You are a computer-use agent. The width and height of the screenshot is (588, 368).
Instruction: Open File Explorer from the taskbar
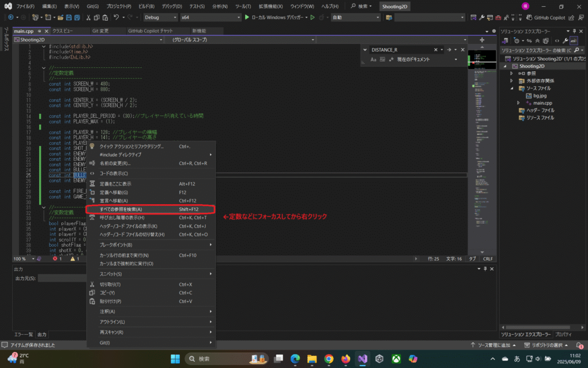(312, 359)
